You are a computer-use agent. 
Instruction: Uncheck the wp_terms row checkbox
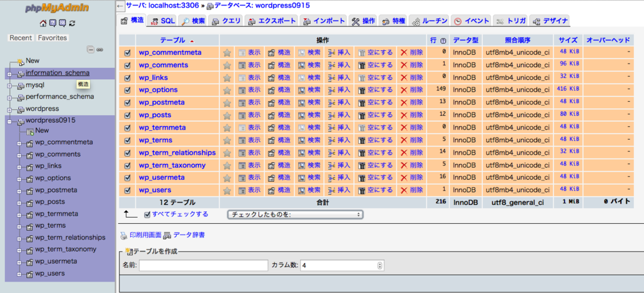tap(127, 140)
